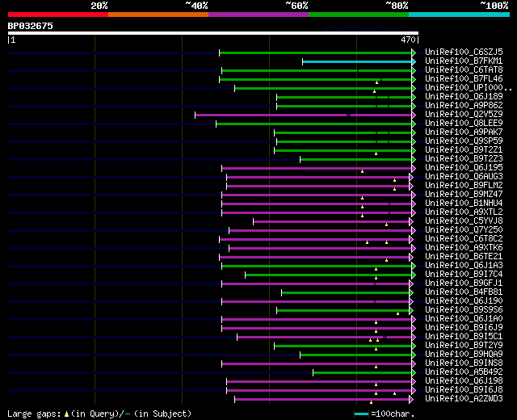Click the green end arrow of C6SZJ5
The width and height of the screenshot is (517, 420).
click(414, 52)
